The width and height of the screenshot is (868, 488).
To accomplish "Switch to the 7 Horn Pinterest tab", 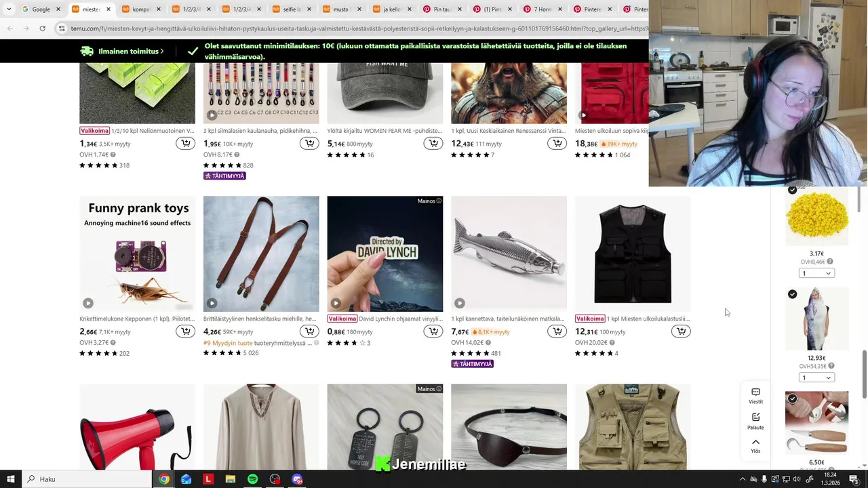I will coord(542,9).
